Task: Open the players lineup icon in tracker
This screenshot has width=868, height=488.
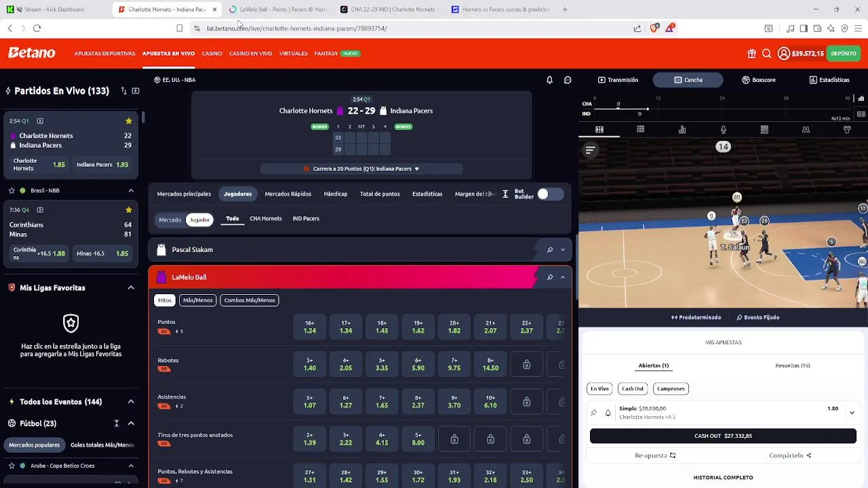Action: pyautogui.click(x=806, y=129)
